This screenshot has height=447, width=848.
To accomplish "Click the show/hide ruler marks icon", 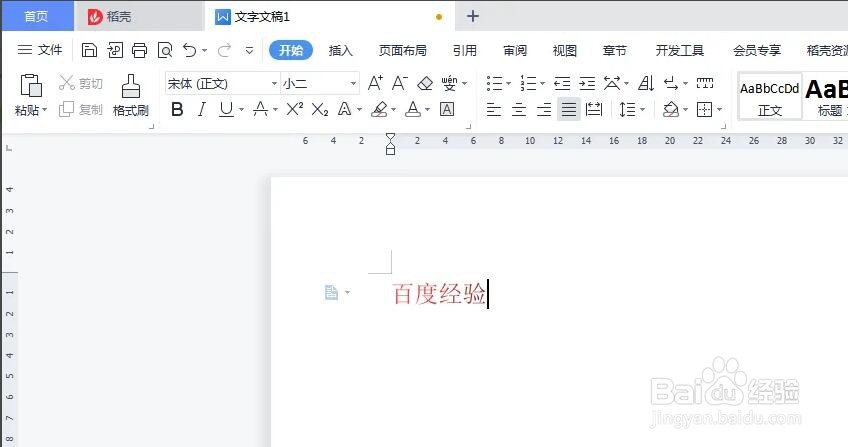I will 705,83.
